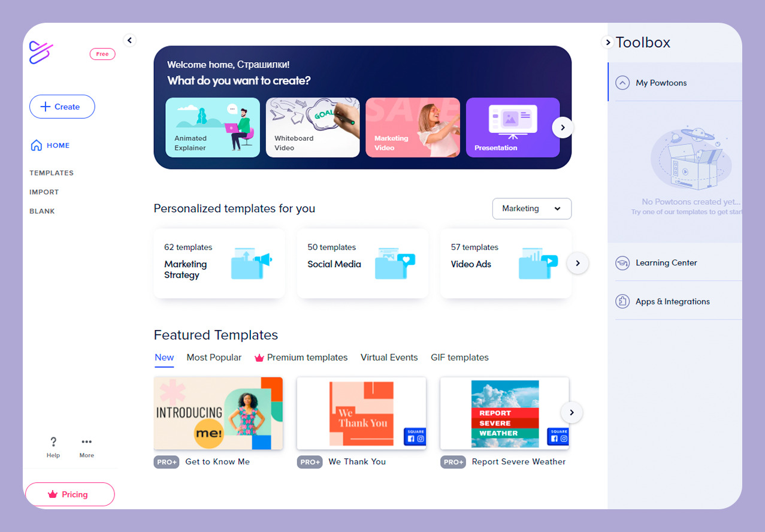This screenshot has height=532, width=765.
Task: Choose the Marketing Video card
Action: tap(413, 128)
